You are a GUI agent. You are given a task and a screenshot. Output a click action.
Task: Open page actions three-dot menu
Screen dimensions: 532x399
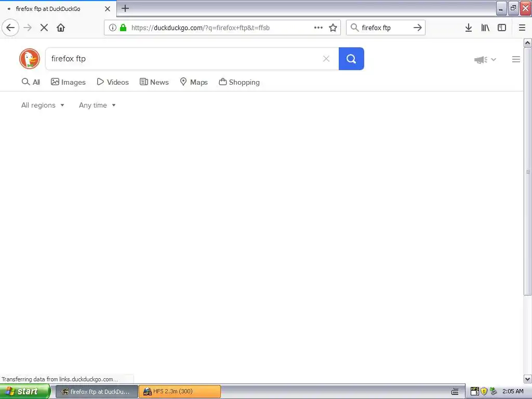tap(318, 28)
